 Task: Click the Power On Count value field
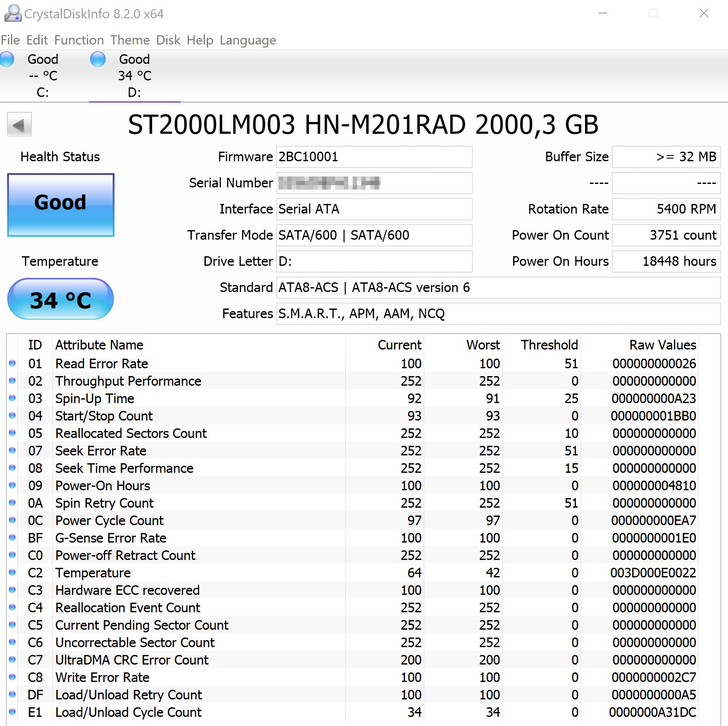tap(666, 235)
